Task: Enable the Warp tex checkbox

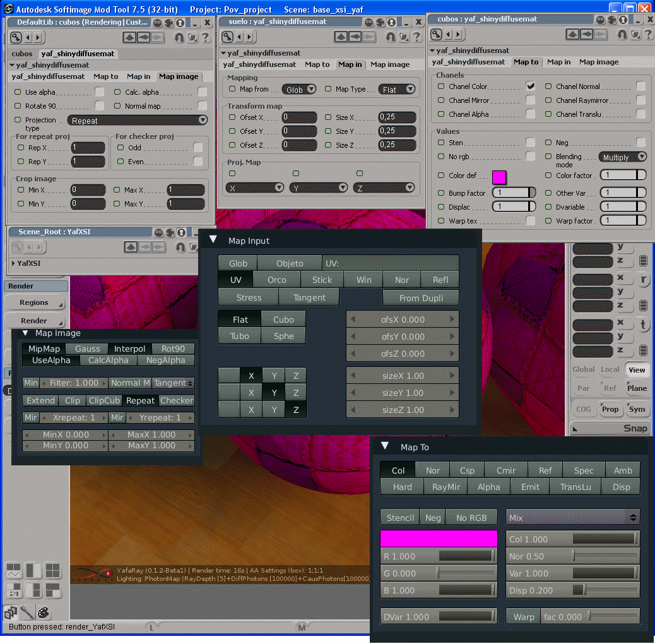Action: pos(531,220)
